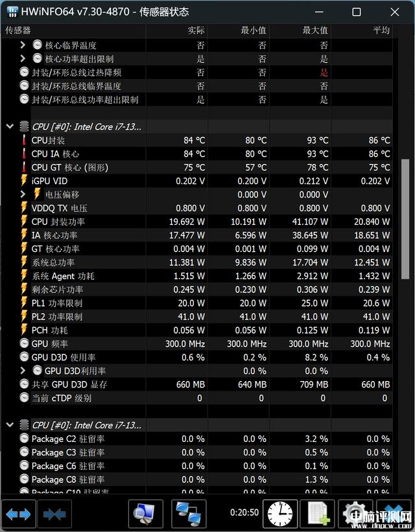This screenshot has height=532, width=415.
Task: Click the HWiNFO64 title bar app icon
Action: pyautogui.click(x=12, y=12)
